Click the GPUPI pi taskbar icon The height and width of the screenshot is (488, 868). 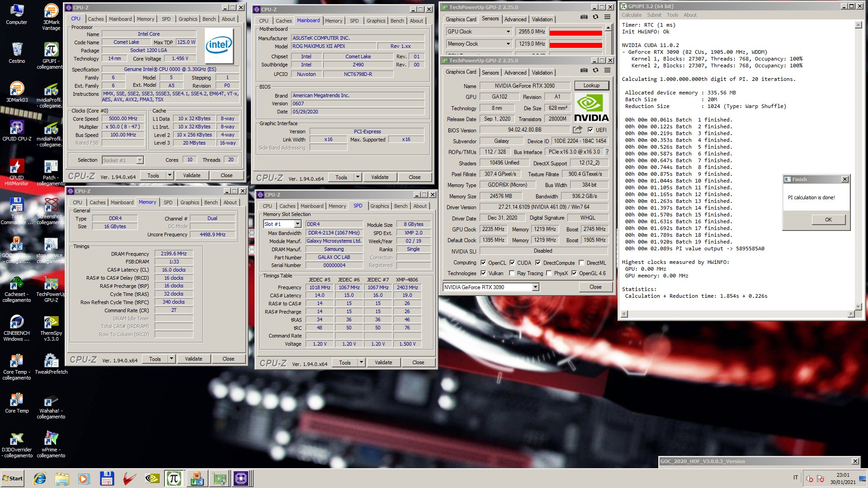click(x=174, y=479)
